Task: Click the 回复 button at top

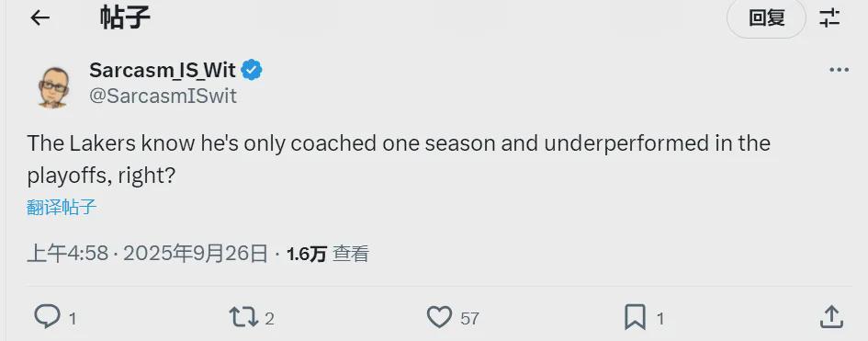Action: tap(766, 18)
